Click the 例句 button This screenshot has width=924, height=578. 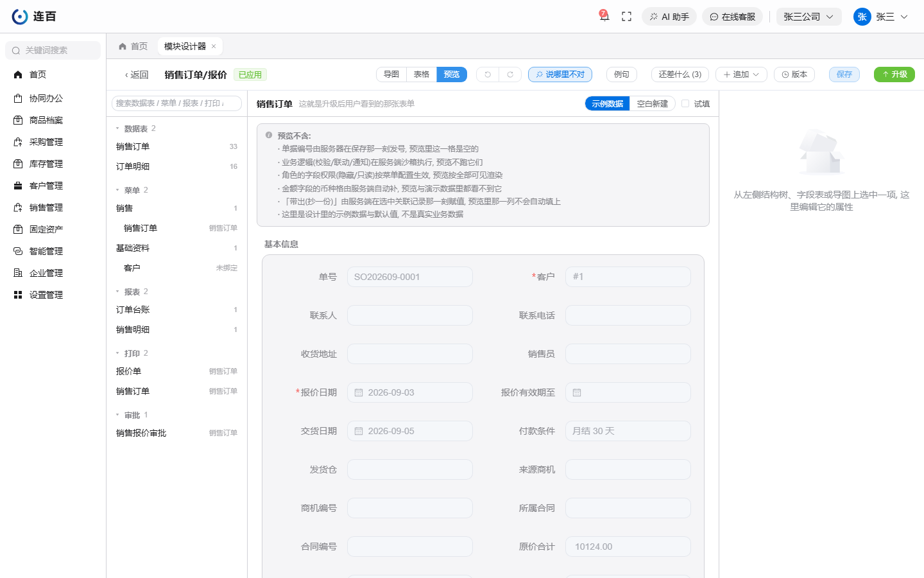622,74
